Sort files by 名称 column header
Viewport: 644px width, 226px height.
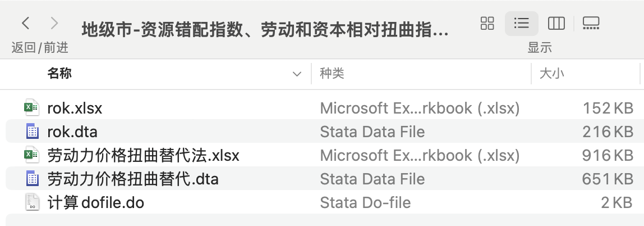59,73
